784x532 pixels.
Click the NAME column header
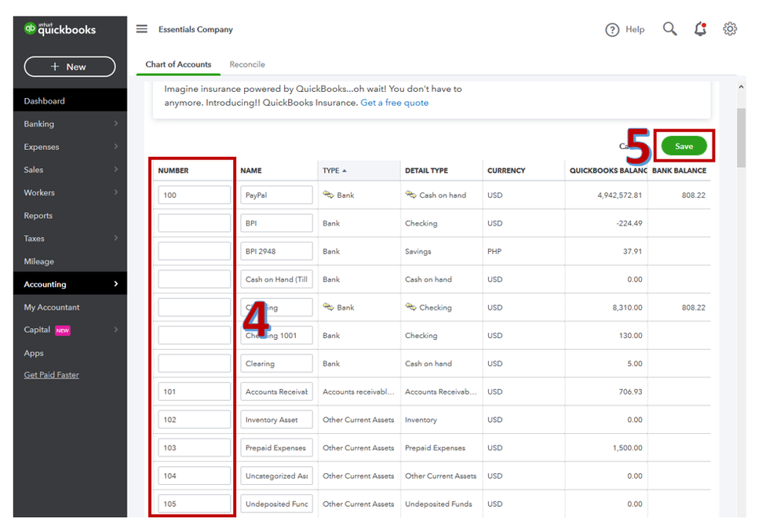(x=251, y=170)
